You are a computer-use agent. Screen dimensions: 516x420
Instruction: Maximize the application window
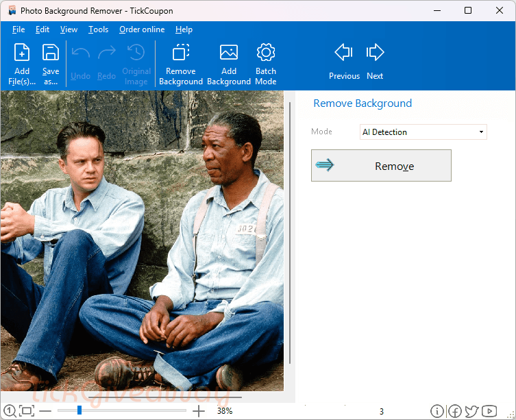click(468, 10)
